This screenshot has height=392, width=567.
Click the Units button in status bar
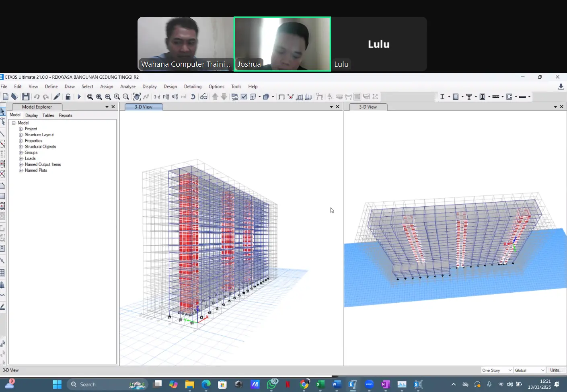556,370
